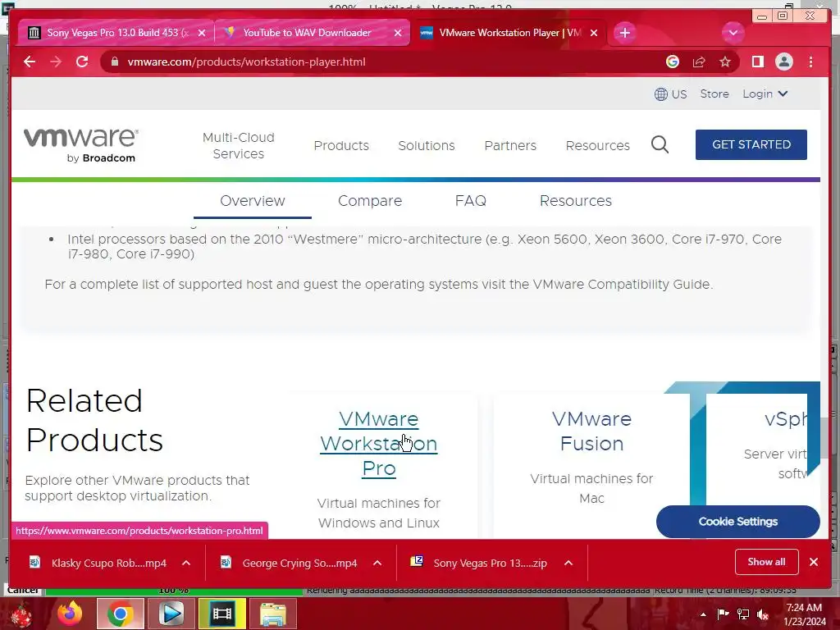The width and height of the screenshot is (840, 630).
Task: Click the US region globe selector
Action: pyautogui.click(x=670, y=94)
